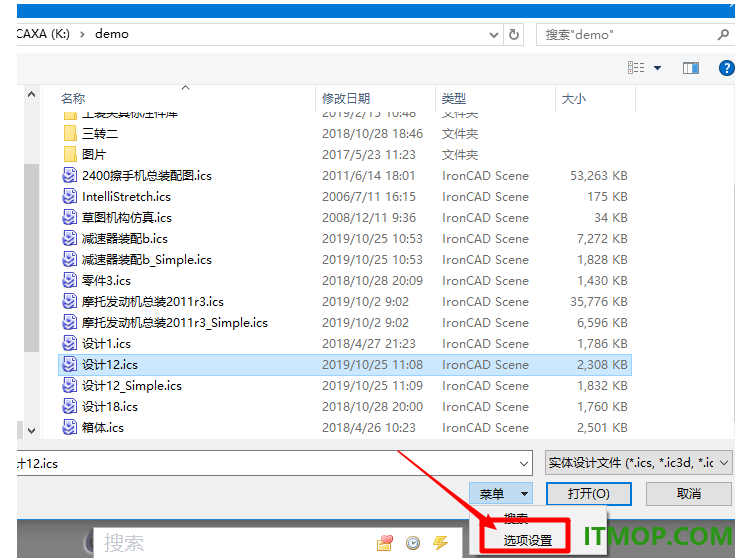Click the 设计1.ics file icon
742x559 pixels.
(x=70, y=343)
